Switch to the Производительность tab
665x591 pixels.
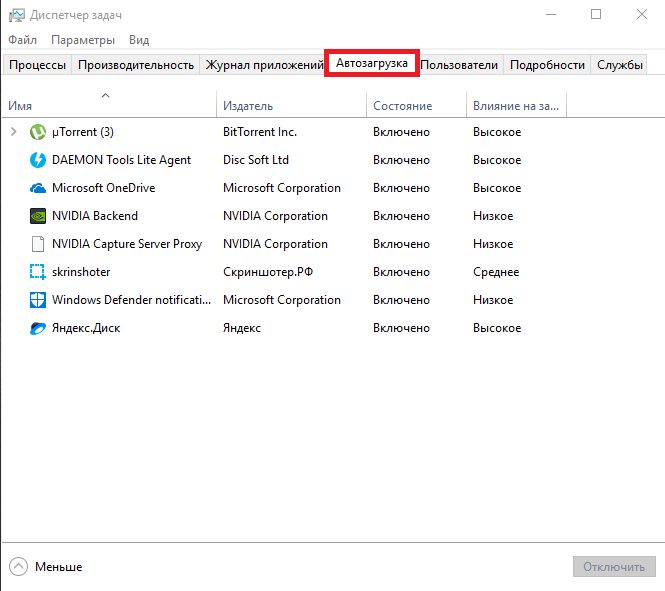(x=136, y=65)
